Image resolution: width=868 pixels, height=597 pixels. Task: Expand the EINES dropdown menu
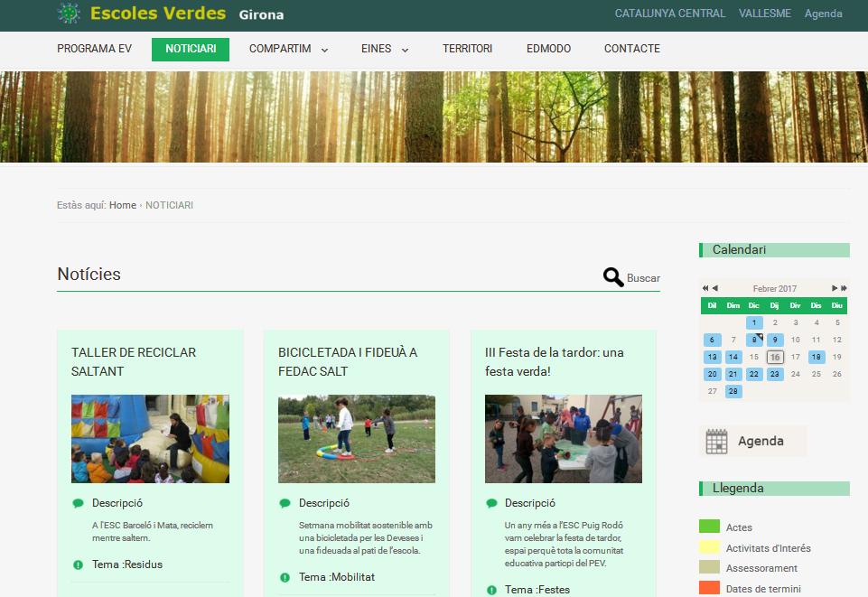[x=405, y=50]
